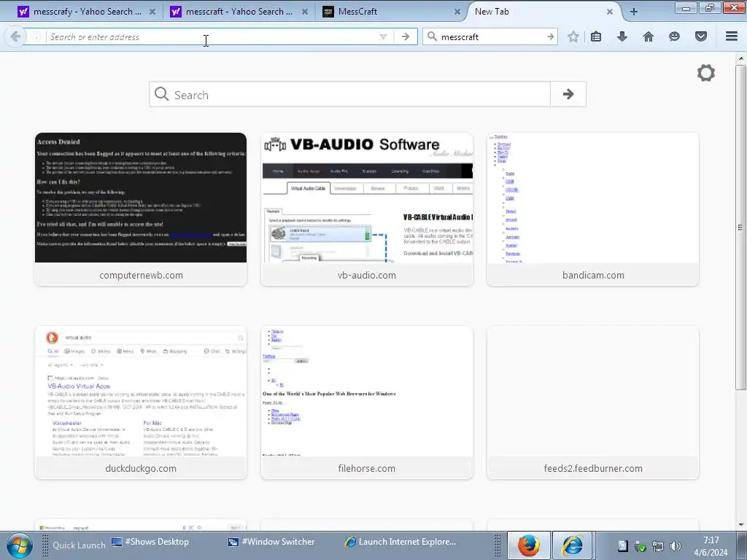Submit the messcraft search with the arrow
The height and width of the screenshot is (560, 747).
[550, 36]
